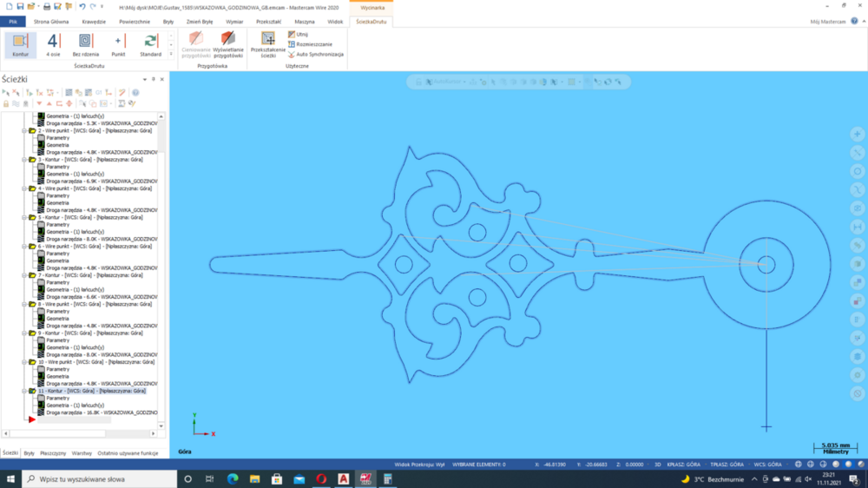868x488 pixels.
Task: Switch to Krawędzie ribbon tab
Action: [94, 22]
